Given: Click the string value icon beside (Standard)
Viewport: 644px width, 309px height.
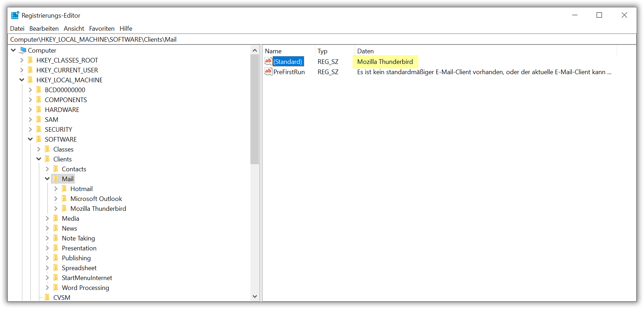Looking at the screenshot, I should [268, 61].
